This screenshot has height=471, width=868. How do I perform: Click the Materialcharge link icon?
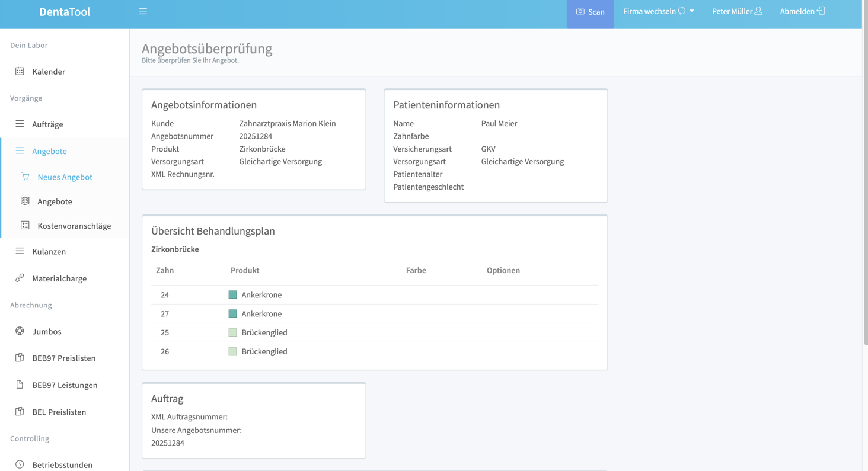(x=20, y=278)
